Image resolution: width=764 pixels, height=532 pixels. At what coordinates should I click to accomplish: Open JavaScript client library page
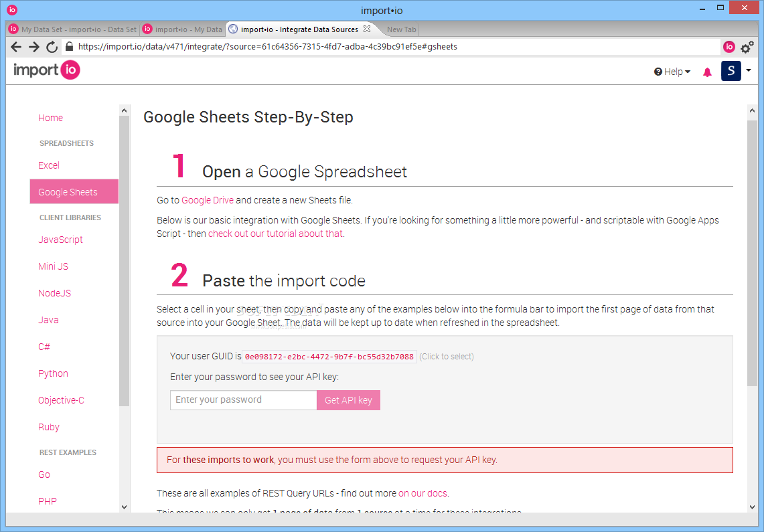pos(60,240)
